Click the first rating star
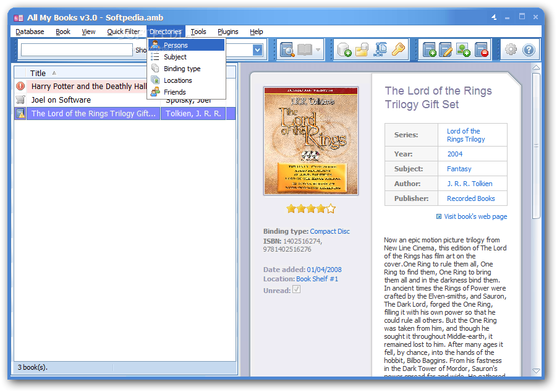Image resolution: width=557 pixels, height=392 pixels. click(291, 208)
